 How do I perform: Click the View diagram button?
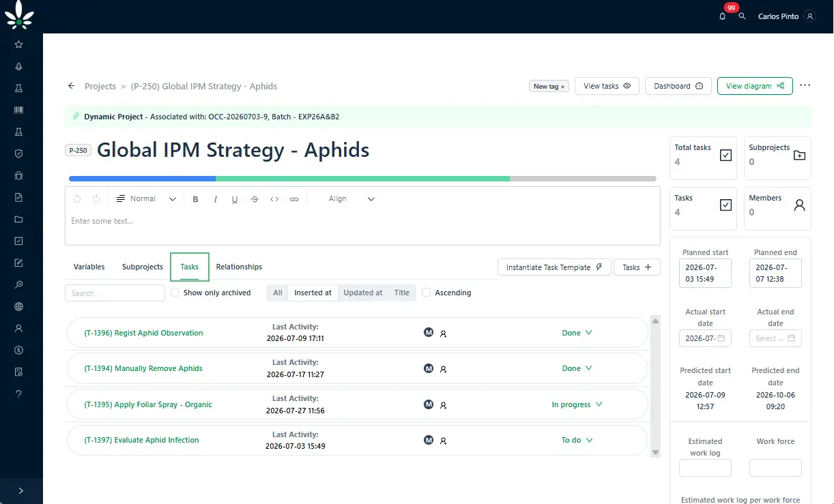pos(755,86)
